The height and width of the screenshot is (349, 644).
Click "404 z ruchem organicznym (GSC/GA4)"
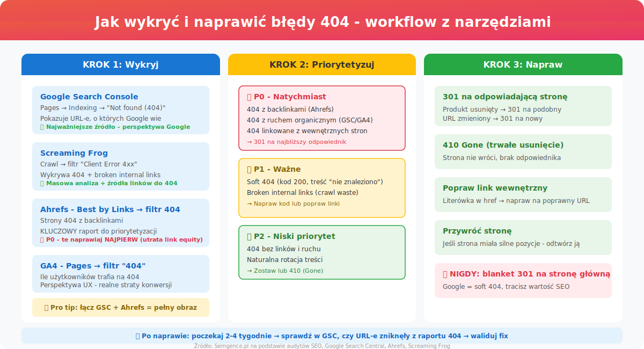[x=310, y=120]
